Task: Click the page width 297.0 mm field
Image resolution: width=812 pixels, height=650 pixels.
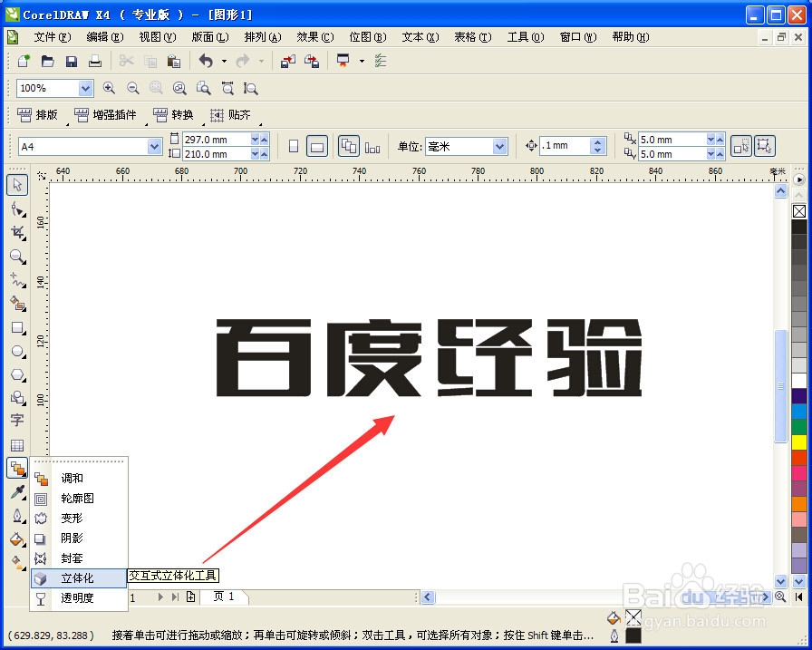Action: pyautogui.click(x=217, y=140)
